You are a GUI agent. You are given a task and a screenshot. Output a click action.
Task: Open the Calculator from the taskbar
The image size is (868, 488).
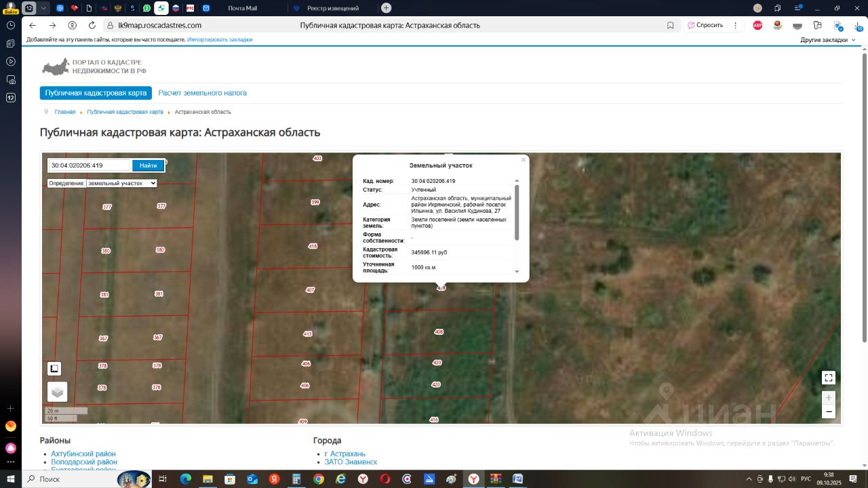[x=296, y=479]
